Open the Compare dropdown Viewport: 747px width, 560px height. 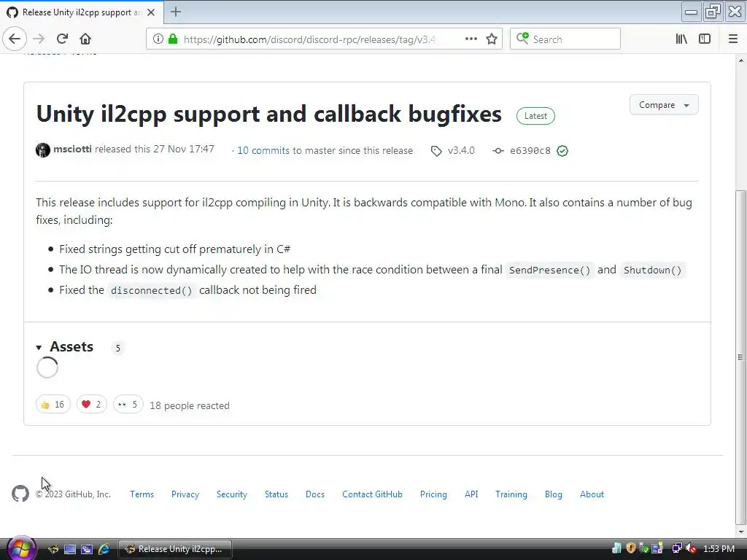coord(664,105)
